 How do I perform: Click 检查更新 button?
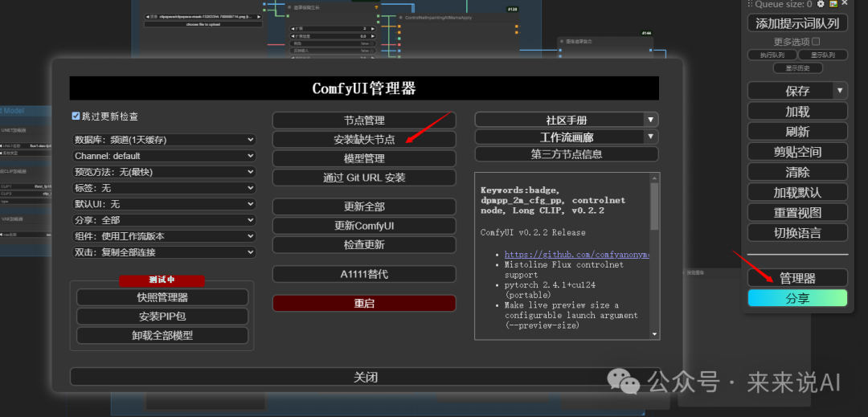[364, 245]
